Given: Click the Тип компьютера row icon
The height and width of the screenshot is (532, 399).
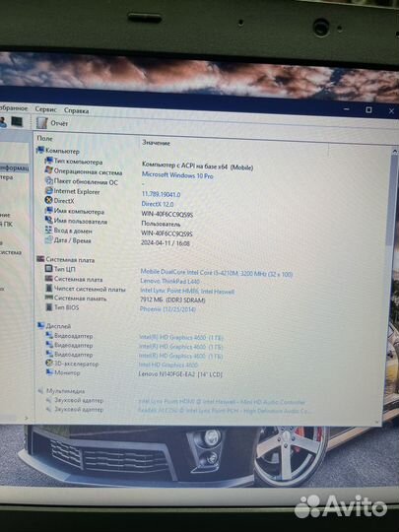Looking at the screenshot, I should (x=49, y=161).
